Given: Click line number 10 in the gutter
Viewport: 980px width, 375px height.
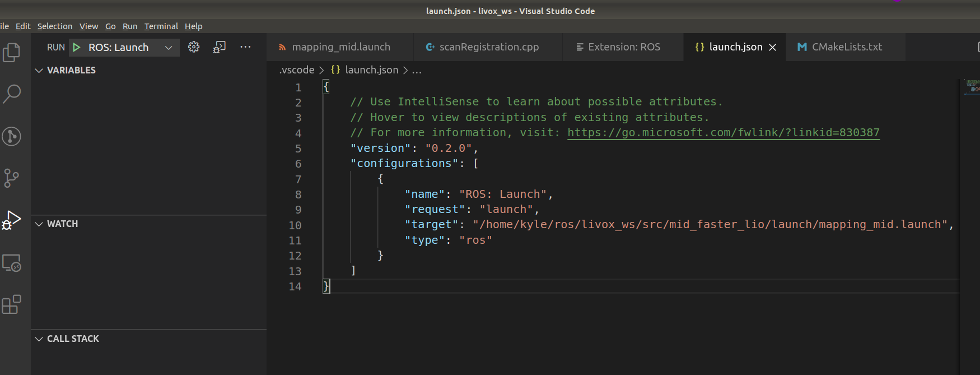Looking at the screenshot, I should pyautogui.click(x=295, y=225).
